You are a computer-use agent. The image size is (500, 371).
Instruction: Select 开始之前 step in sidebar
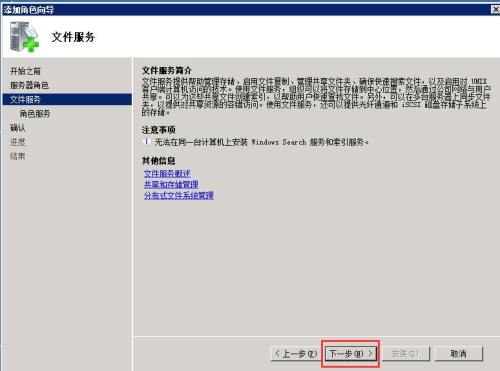tap(25, 71)
